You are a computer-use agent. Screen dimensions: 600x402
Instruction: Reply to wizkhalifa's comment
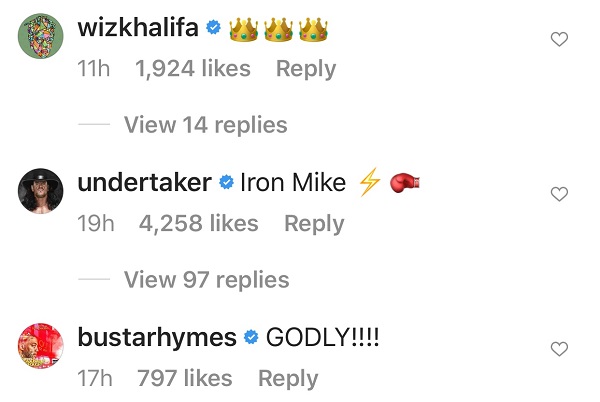click(x=306, y=69)
